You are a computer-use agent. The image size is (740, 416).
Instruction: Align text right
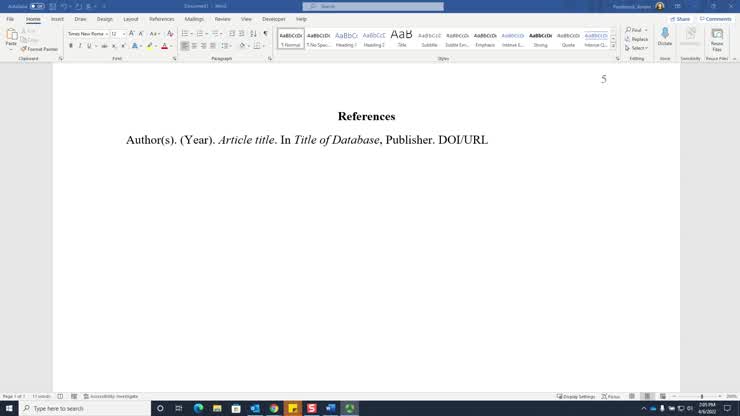pyautogui.click(x=203, y=46)
